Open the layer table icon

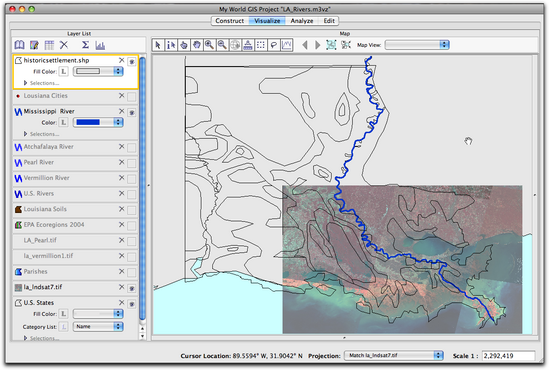coord(49,45)
